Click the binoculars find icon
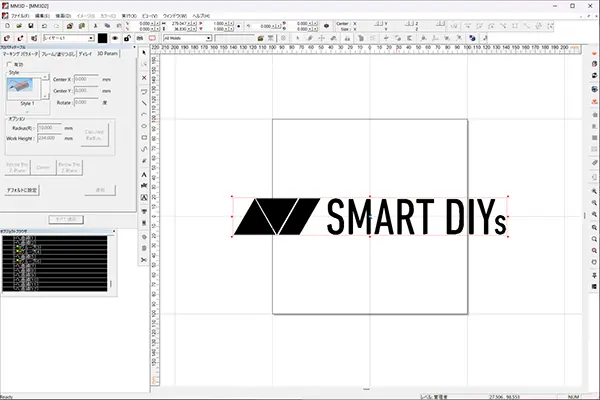This screenshot has width=600, height=400. [x=140, y=38]
